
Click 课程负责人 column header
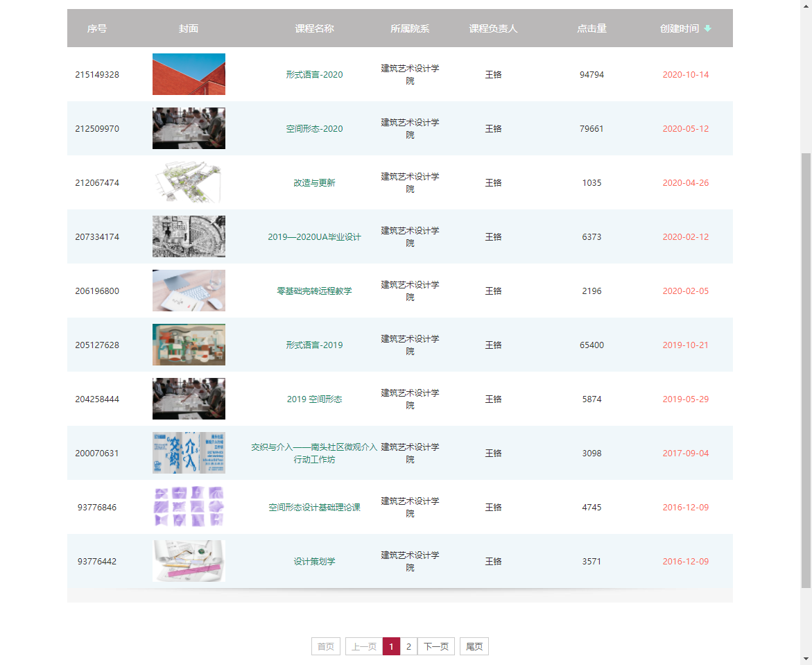tap(493, 28)
